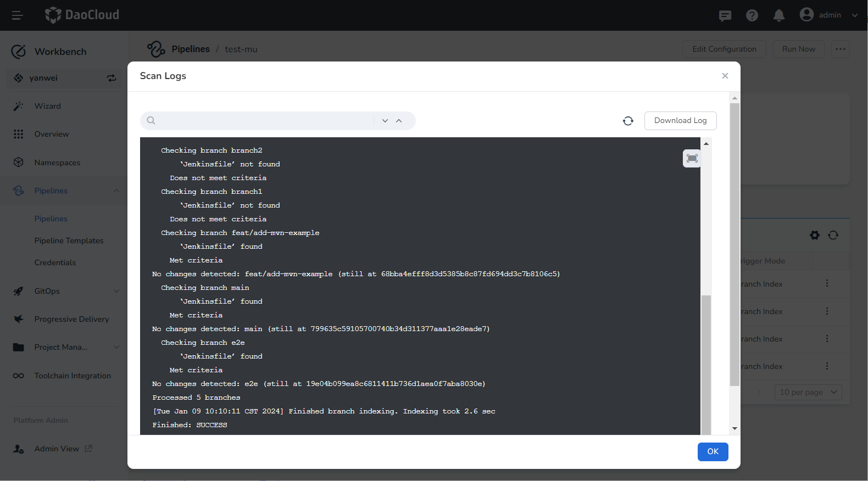Open the notifications bell
The width and height of the screenshot is (868, 481).
[778, 15]
